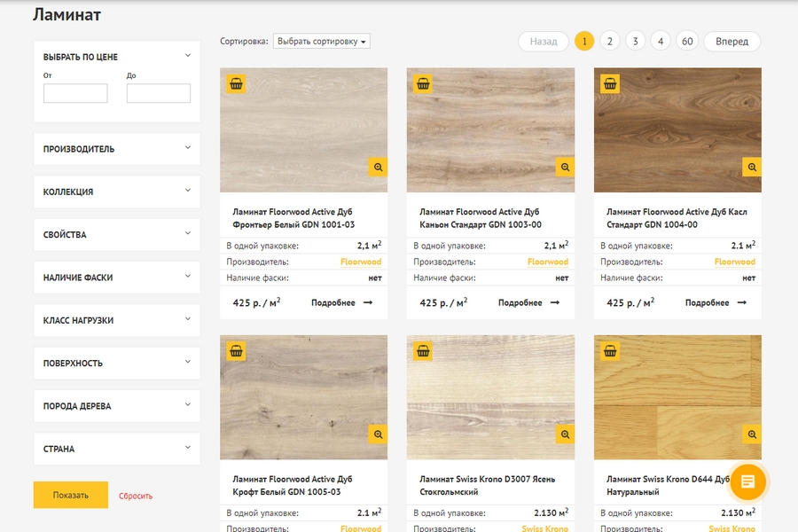Expand the Производитель filter
The width and height of the screenshot is (798, 532).
[117, 149]
